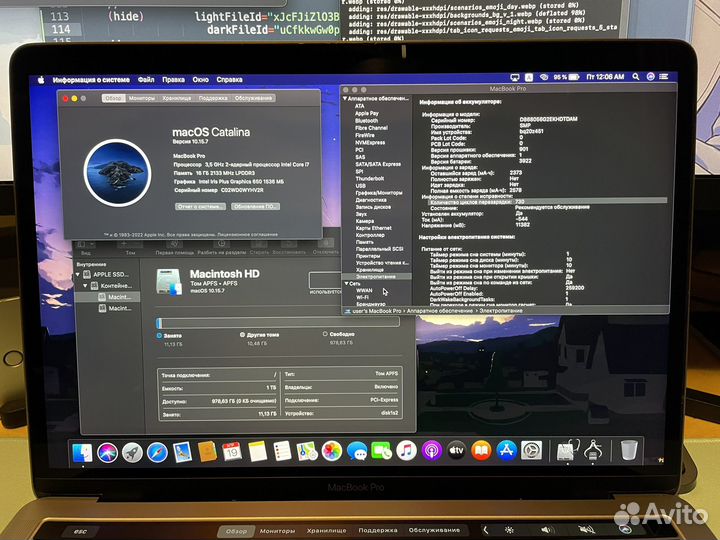Select highlighted Macint… volume in Disk Utility
Screen dimensions: 720x540
click(x=107, y=297)
